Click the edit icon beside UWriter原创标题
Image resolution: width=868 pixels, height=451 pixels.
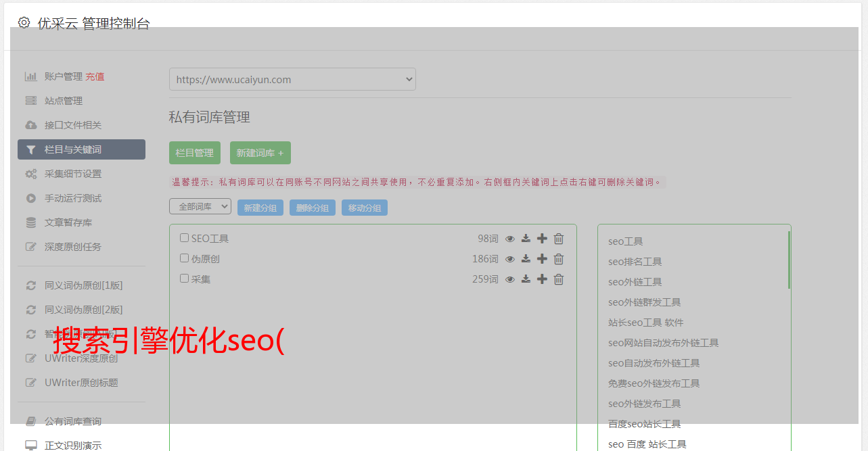(30, 383)
